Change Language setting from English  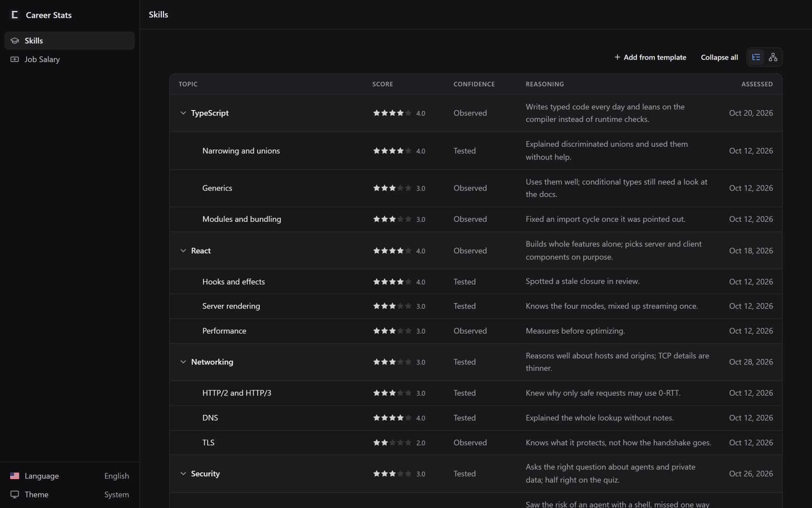click(x=69, y=476)
